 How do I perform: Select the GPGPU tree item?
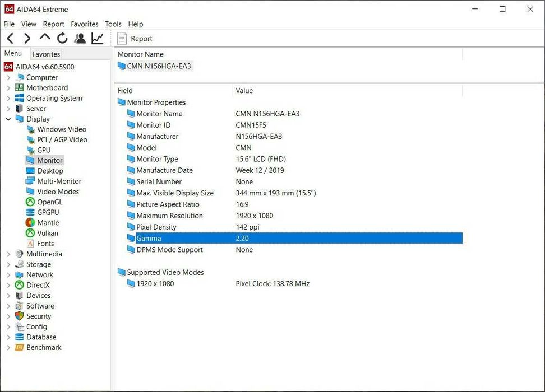pos(43,212)
